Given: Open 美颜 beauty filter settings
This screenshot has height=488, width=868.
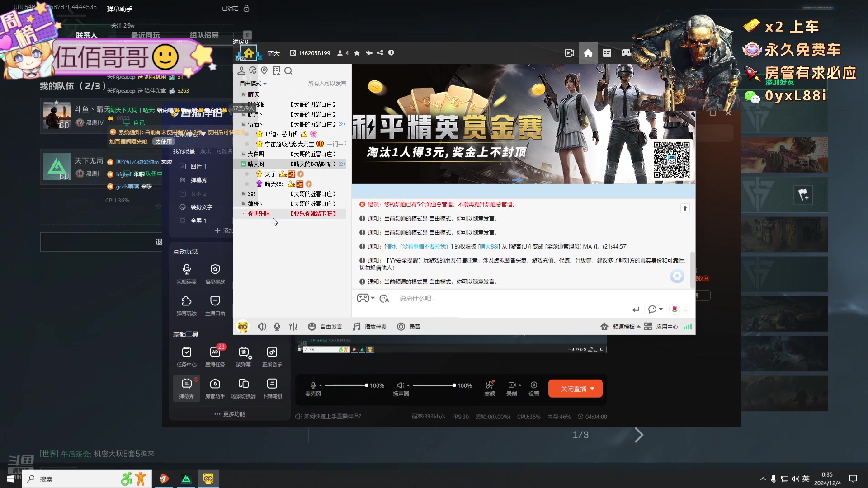Looking at the screenshot, I should (x=490, y=388).
